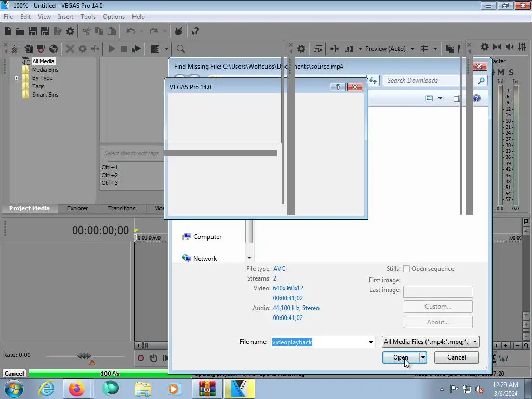Image resolution: width=532 pixels, height=399 pixels.
Task: Open the Options menu
Action: (x=114, y=17)
